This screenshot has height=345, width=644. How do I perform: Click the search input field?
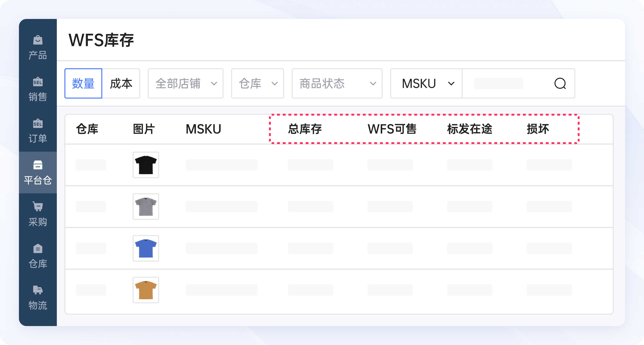[x=498, y=83]
